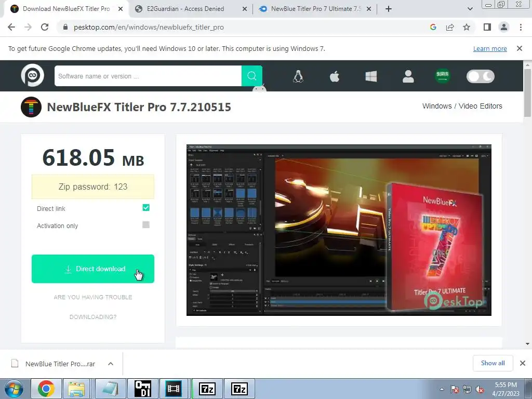Open the second 7-Zip taskbar item
532x399 pixels.
[240, 389]
